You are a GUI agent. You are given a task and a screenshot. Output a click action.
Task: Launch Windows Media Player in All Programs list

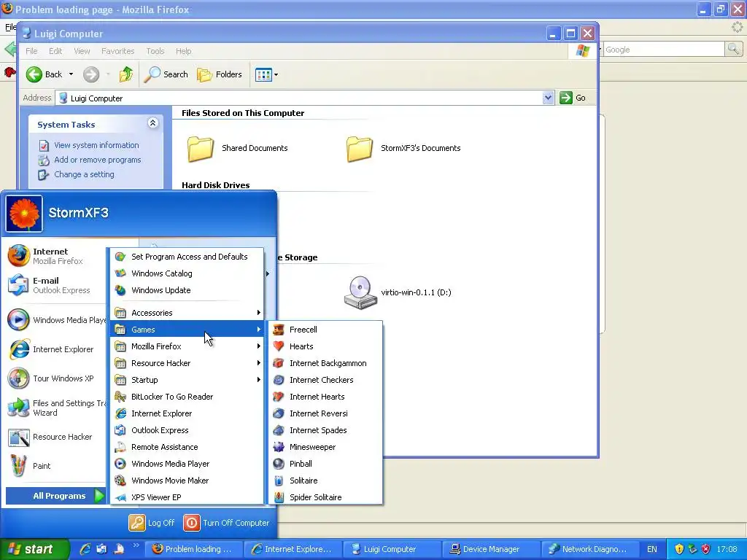coord(187,464)
